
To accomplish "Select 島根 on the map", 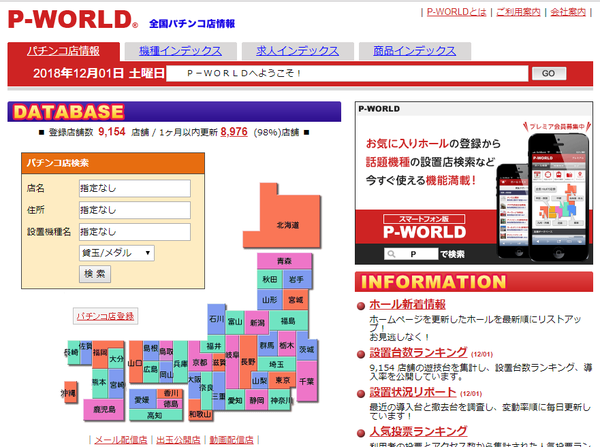I will pyautogui.click(x=151, y=348).
